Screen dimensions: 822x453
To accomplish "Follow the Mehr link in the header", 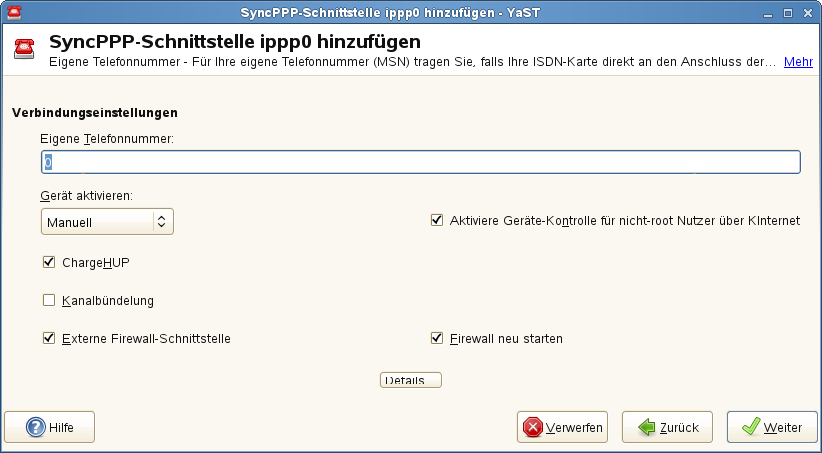I will click(798, 62).
